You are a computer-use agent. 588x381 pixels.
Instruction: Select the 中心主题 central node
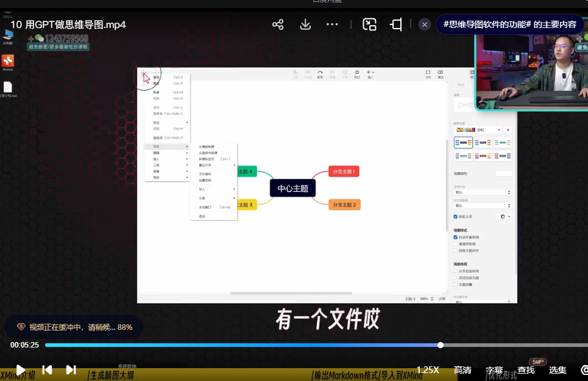(x=292, y=189)
